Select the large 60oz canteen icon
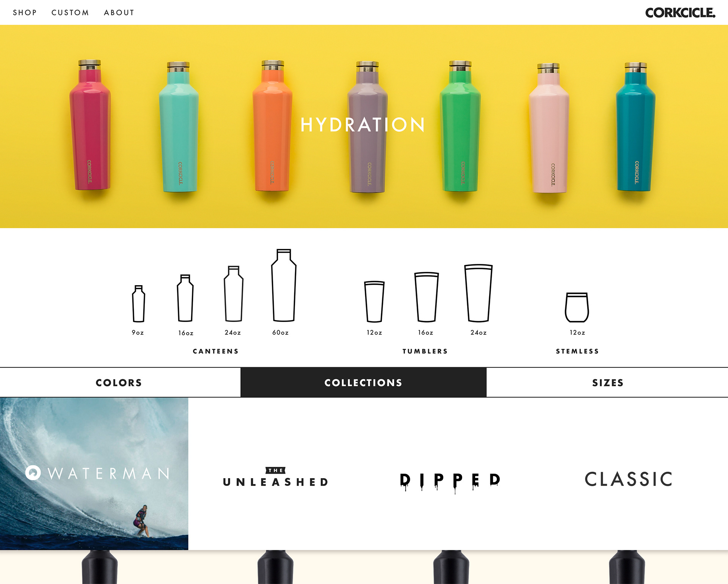Viewport: 728px width, 584px height. (284, 285)
